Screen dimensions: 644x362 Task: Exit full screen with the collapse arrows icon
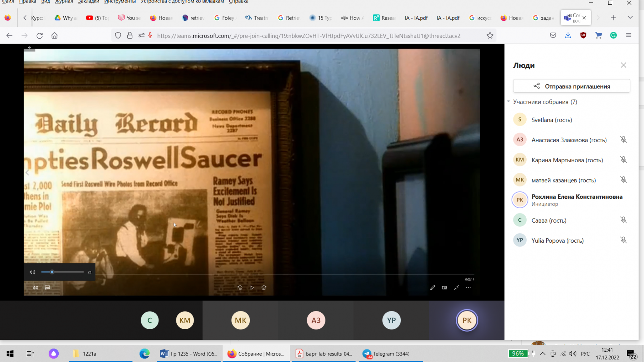click(x=457, y=288)
